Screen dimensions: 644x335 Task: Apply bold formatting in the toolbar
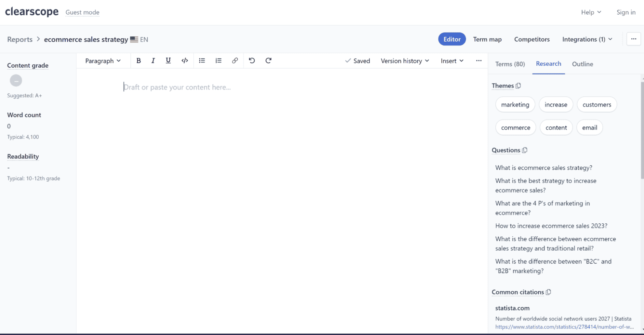(x=139, y=61)
